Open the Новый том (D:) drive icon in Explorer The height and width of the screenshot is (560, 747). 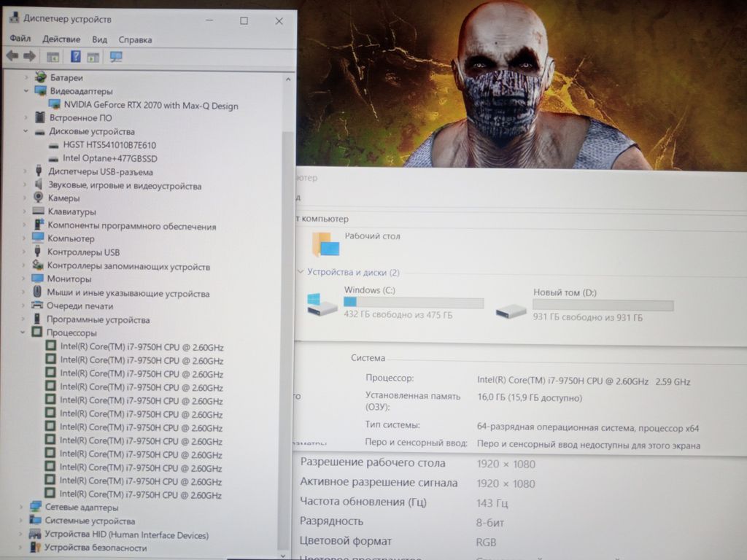(510, 311)
